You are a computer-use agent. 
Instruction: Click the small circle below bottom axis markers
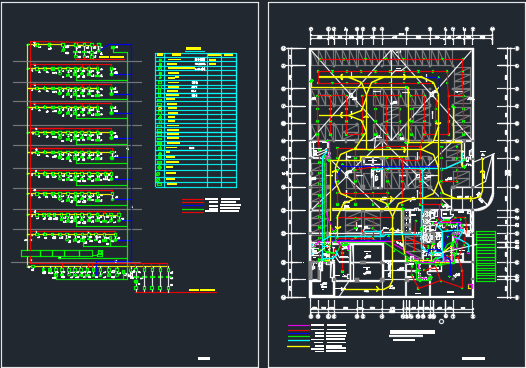441,321
